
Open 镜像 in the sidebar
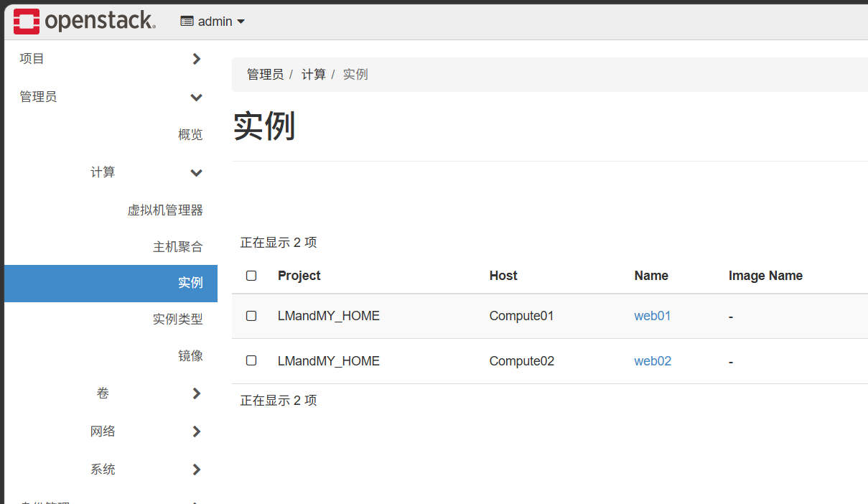190,355
